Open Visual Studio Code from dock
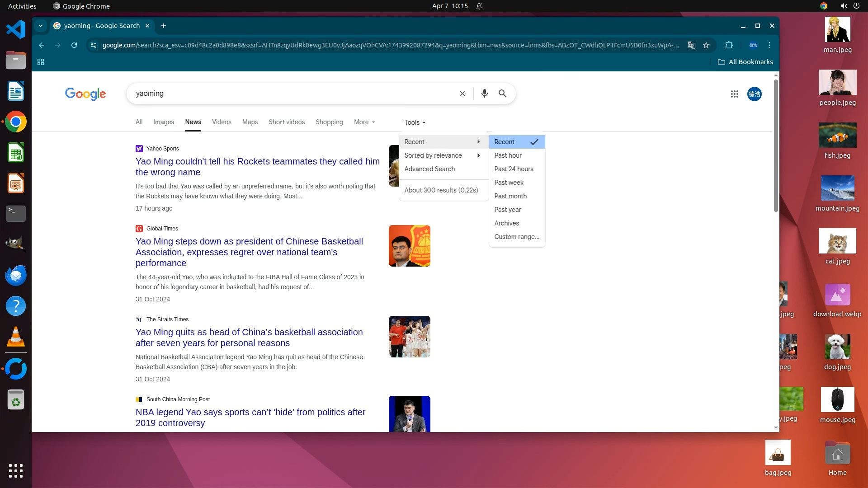Image resolution: width=868 pixels, height=488 pixels. (16, 30)
